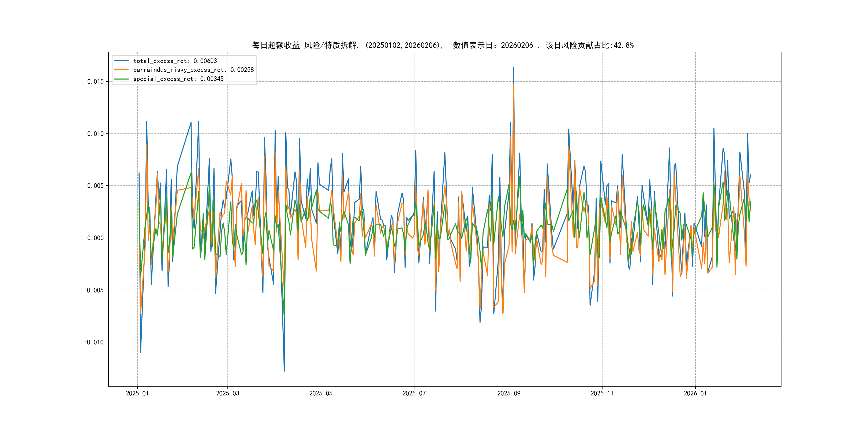Click the -0.005 y-axis tick label
Image resolution: width=868 pixels, height=434 pixels.
[94, 290]
